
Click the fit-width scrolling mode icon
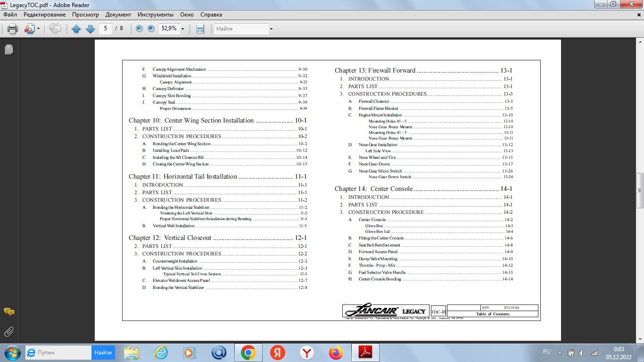tap(200, 29)
